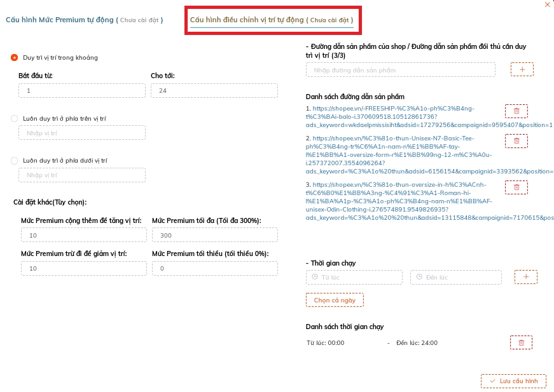Click the 'Bắt đầu từ' position field
Viewport: 554px width, 392px height.
(x=82, y=91)
